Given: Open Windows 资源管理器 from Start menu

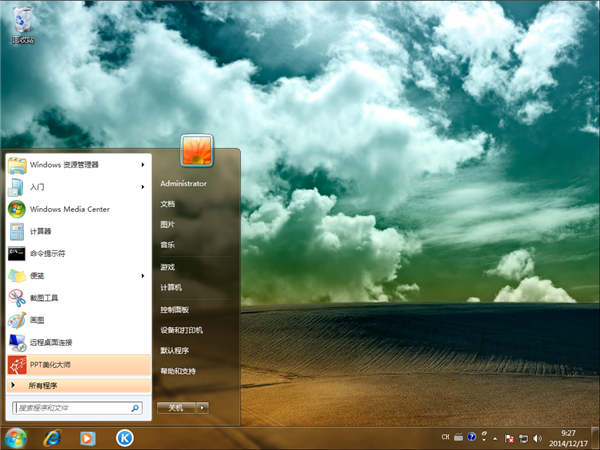Looking at the screenshot, I should pyautogui.click(x=65, y=164).
